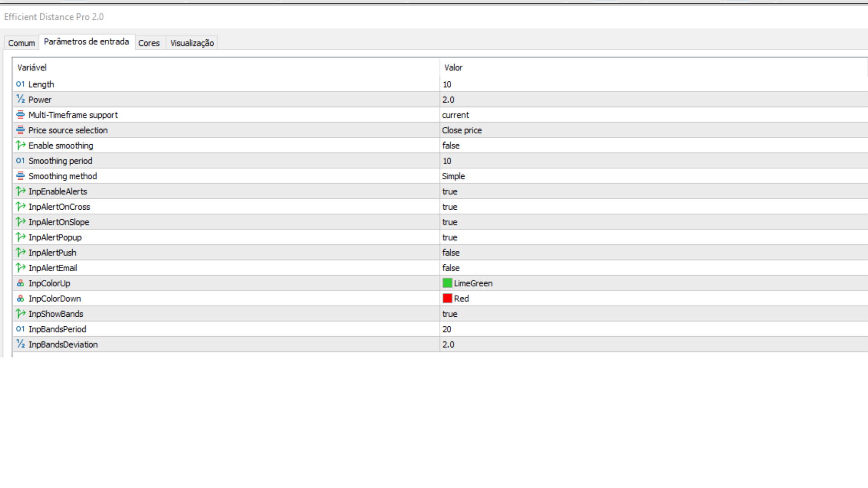Toggle the InpShowBands true value

click(450, 314)
